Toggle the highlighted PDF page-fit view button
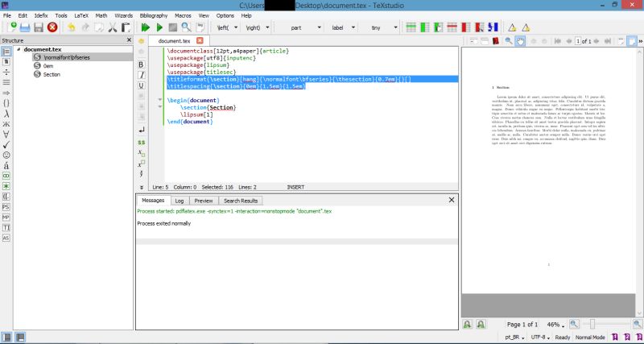Image resolution: width=644 pixels, height=344 pixels. [x=632, y=41]
